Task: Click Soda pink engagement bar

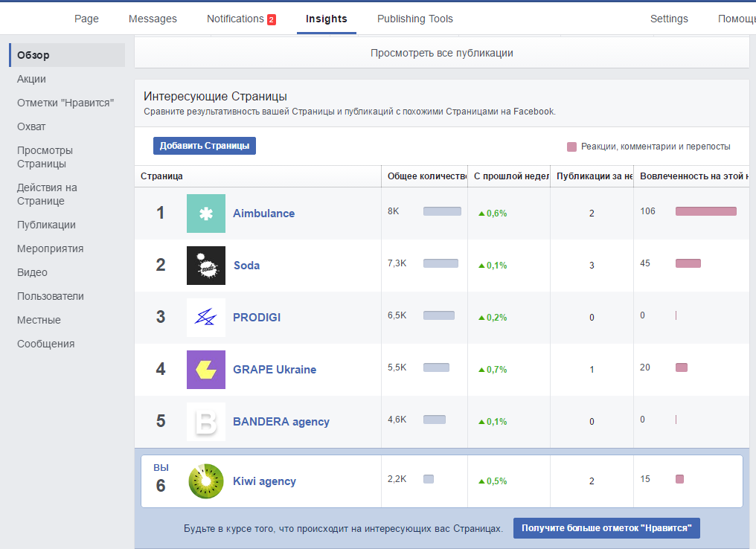Action: pos(688,263)
